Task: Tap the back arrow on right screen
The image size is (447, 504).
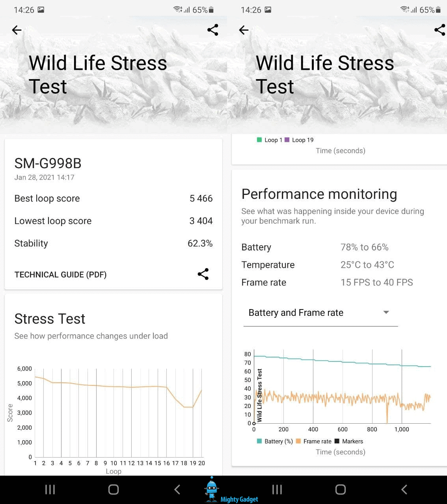Action: [244, 30]
